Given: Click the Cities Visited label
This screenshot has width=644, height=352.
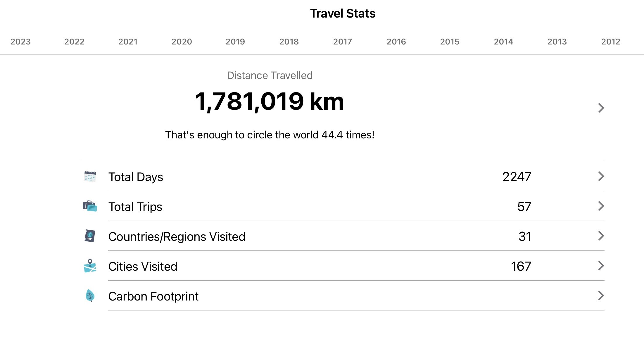Looking at the screenshot, I should pyautogui.click(x=143, y=267).
